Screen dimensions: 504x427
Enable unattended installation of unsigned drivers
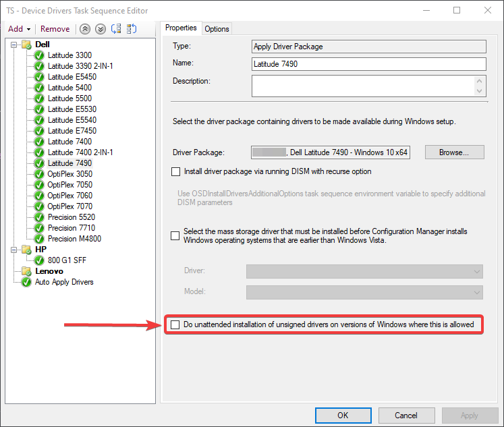(x=175, y=325)
